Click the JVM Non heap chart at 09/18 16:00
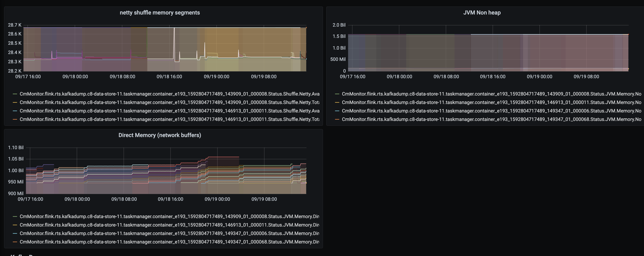This screenshot has height=256, width=644. click(x=493, y=50)
